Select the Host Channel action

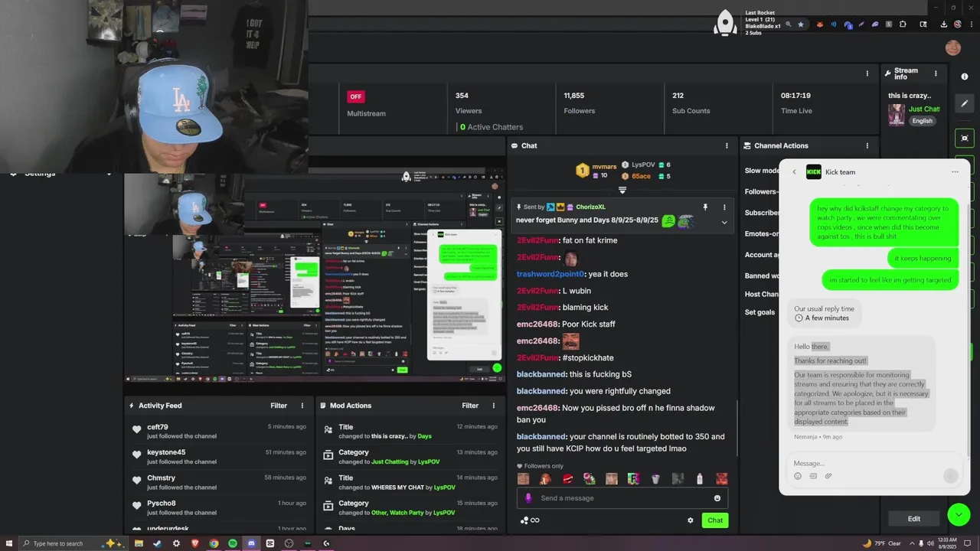(x=762, y=294)
